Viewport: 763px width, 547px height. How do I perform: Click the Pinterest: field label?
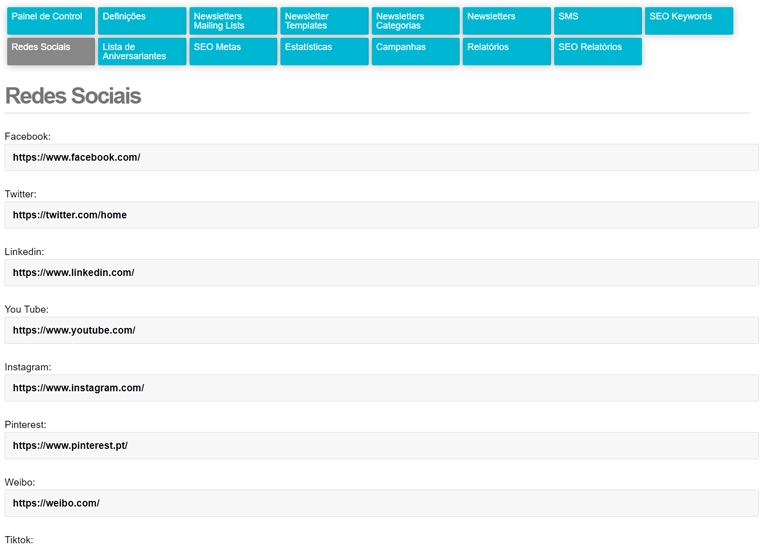[25, 425]
